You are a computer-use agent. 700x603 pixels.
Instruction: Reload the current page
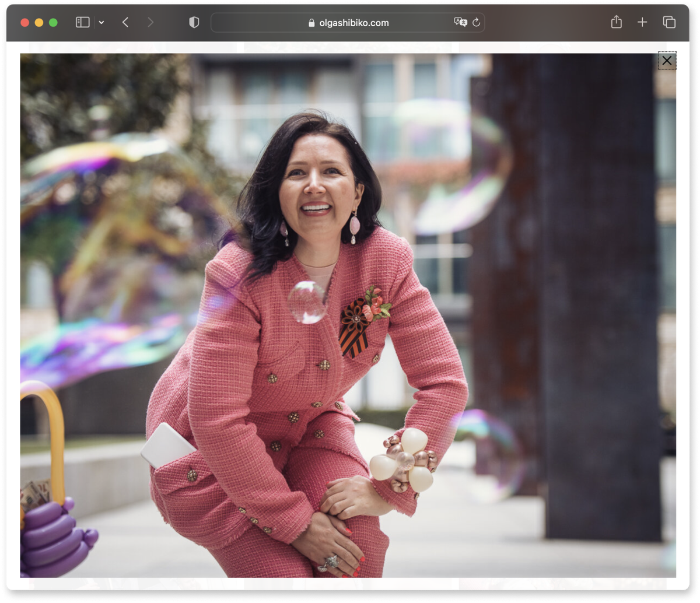point(476,22)
